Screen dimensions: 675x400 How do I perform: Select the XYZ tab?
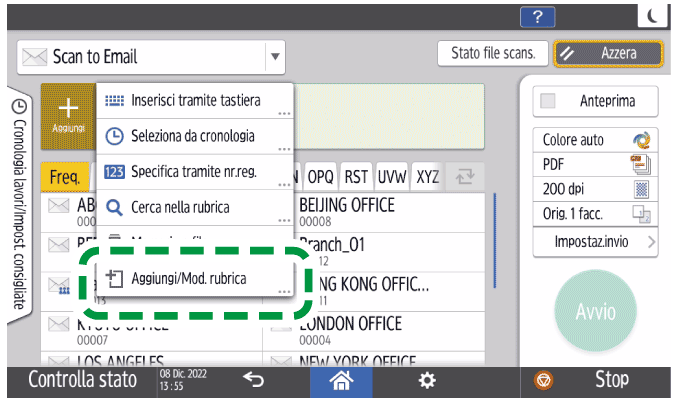tap(427, 177)
